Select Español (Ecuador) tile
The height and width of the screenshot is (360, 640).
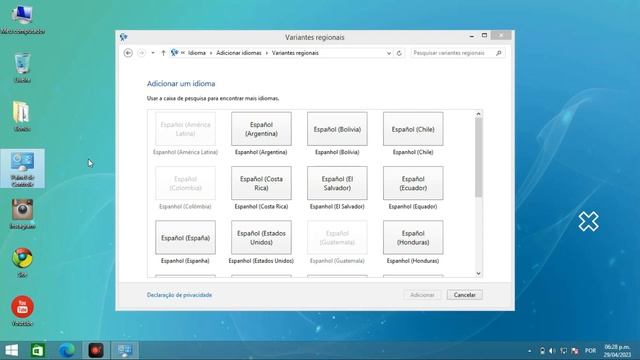(x=413, y=183)
